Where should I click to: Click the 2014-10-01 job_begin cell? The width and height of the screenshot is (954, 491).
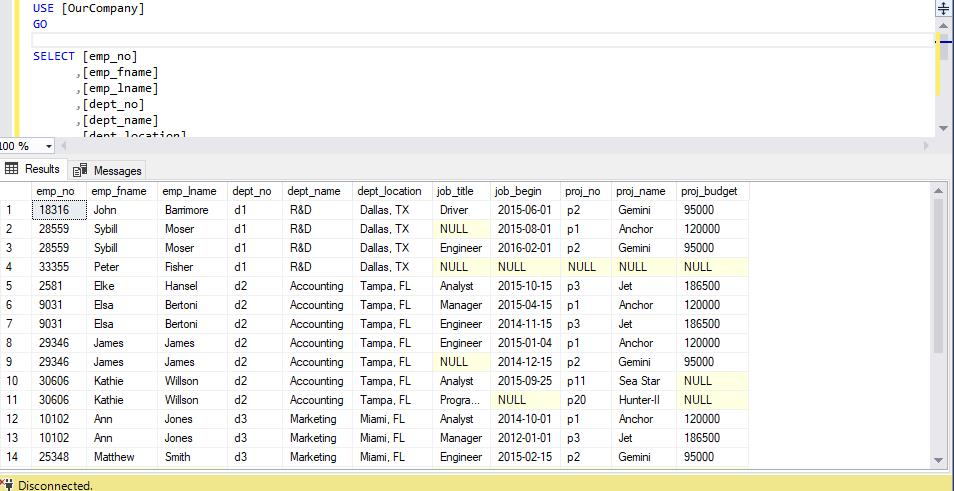pos(526,419)
